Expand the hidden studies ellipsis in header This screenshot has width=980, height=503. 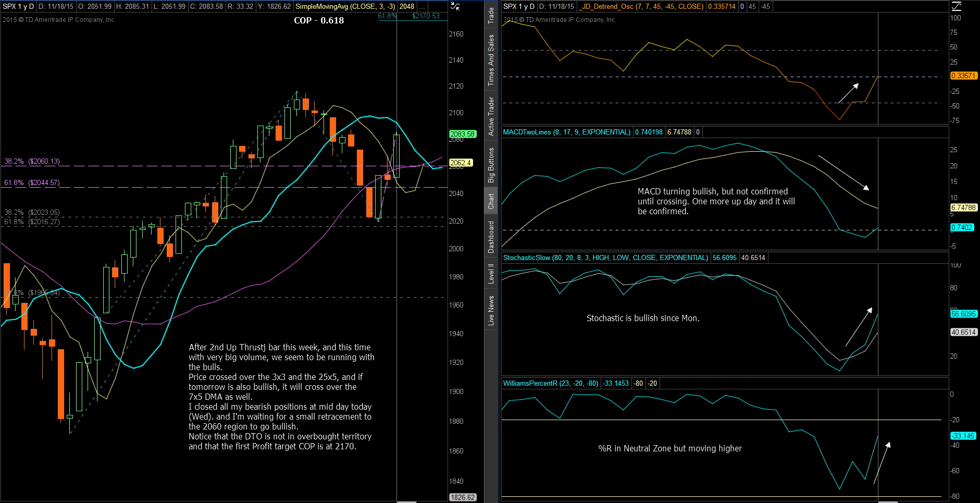(422, 7)
